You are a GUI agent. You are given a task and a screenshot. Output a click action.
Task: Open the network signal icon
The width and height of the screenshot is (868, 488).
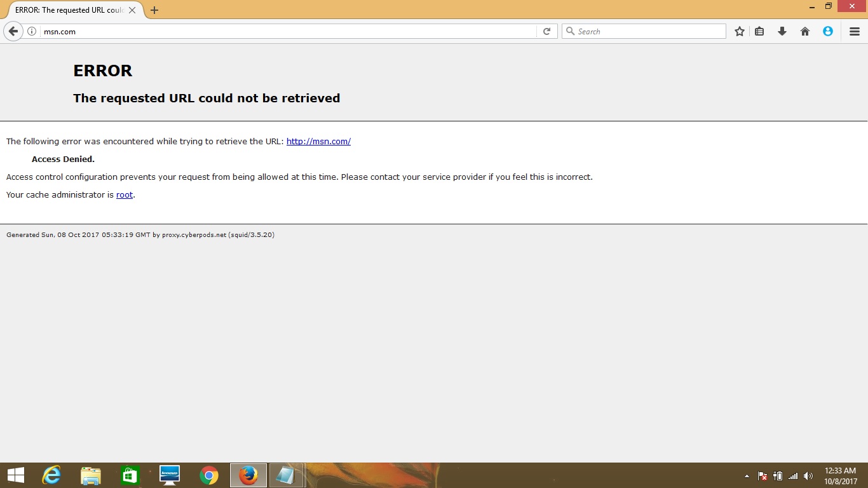pos(793,476)
